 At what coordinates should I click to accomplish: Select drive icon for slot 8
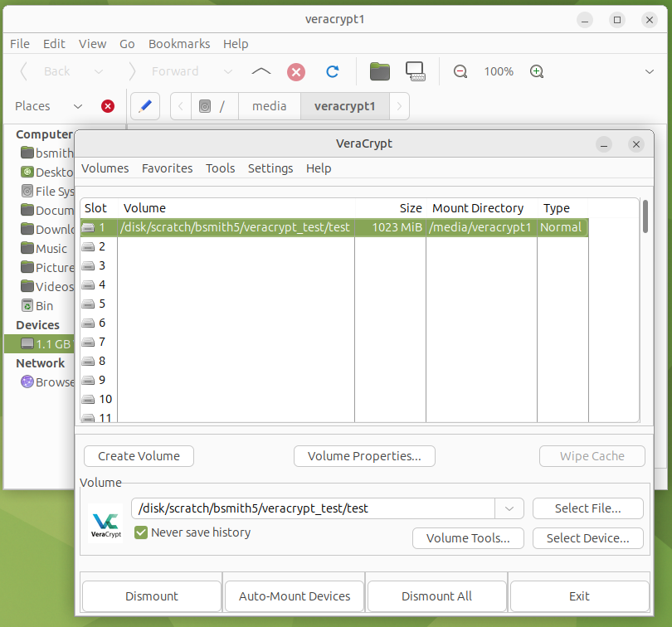point(88,362)
